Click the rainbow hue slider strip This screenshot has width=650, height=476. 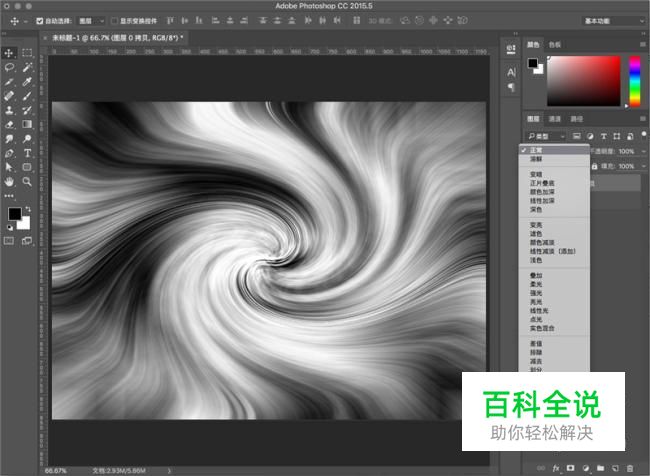pyautogui.click(x=635, y=81)
